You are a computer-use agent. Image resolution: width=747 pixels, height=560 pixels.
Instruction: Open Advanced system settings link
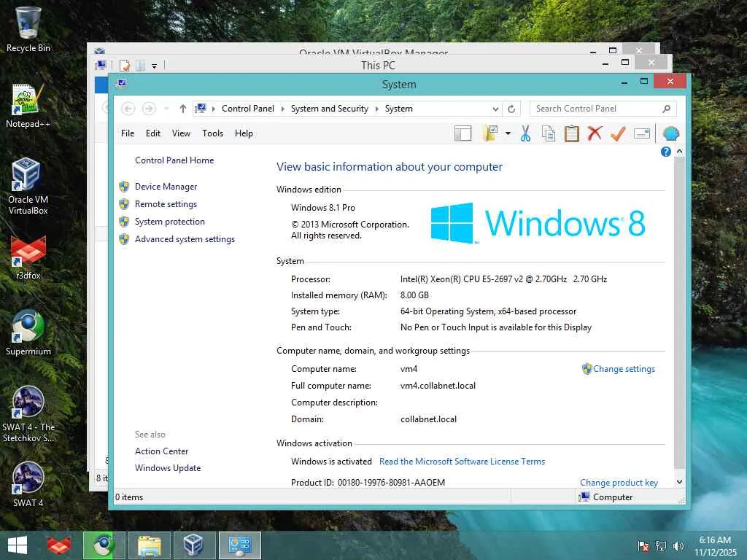[x=185, y=239]
